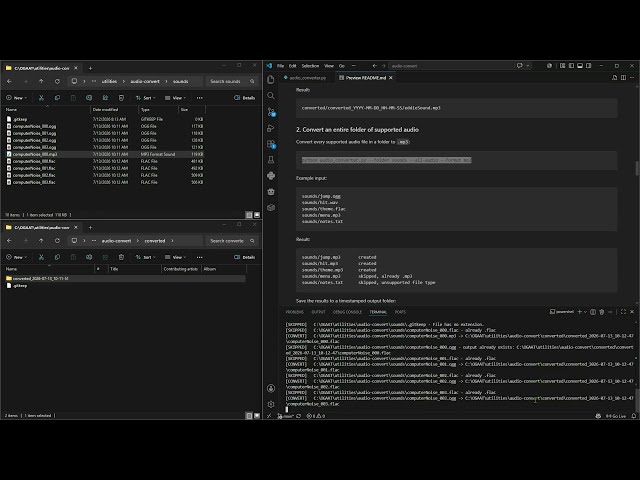The image size is (640, 480).
Task: Refresh the converted folder Explorer window
Action: click(57, 241)
